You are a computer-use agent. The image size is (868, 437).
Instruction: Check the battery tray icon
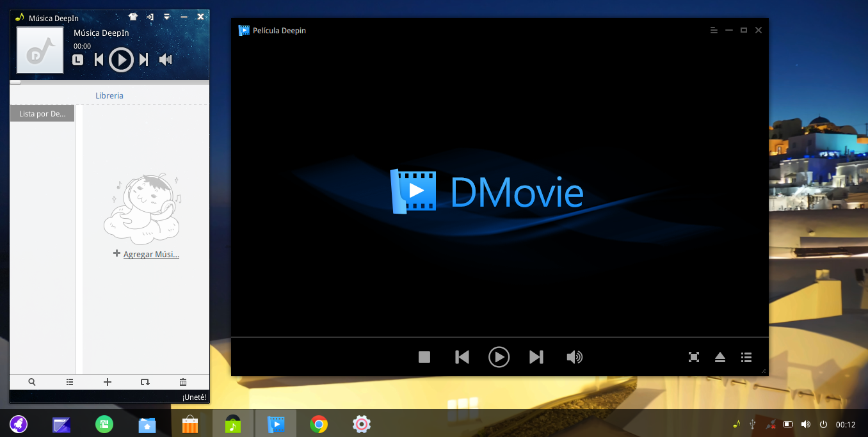(x=789, y=424)
